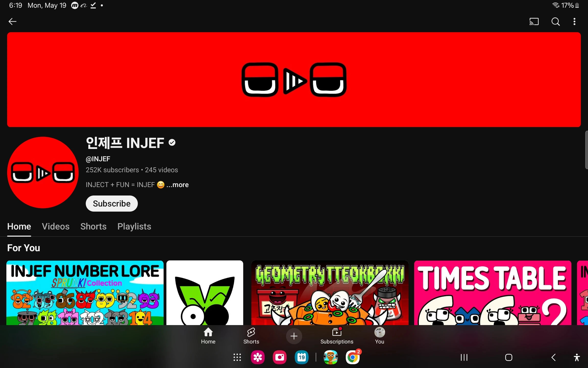Open Geometry Tteokbokki video thumbnail
This screenshot has width=588, height=368.
pyautogui.click(x=330, y=293)
